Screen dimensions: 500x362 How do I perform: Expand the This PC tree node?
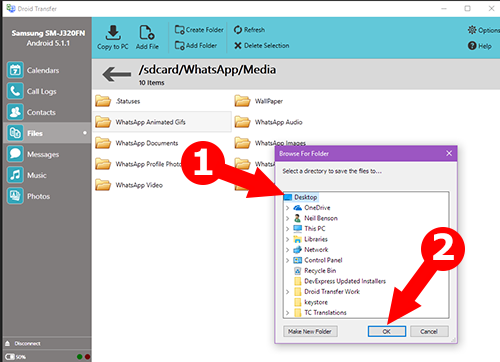[x=287, y=229]
